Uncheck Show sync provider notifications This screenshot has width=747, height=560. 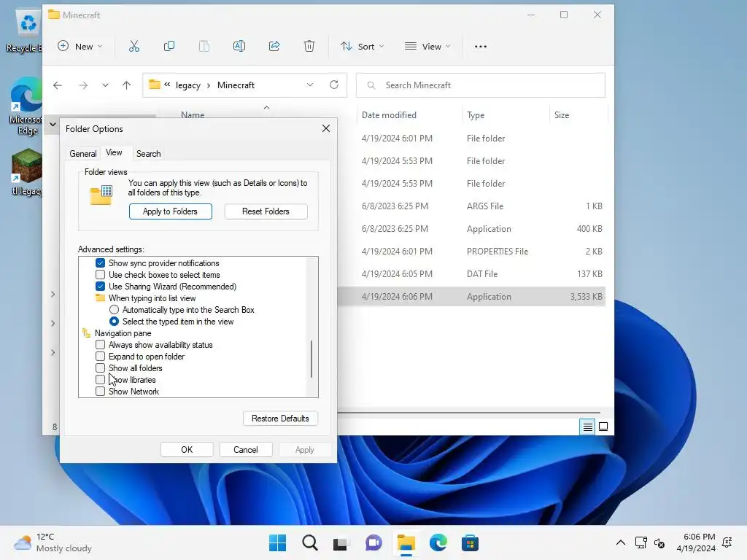point(100,262)
